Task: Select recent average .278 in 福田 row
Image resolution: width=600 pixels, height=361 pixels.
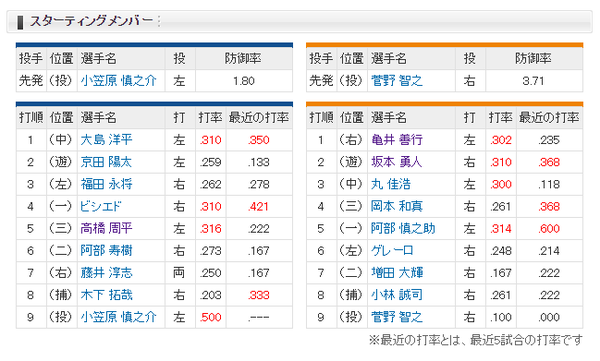Action: [x=259, y=185]
